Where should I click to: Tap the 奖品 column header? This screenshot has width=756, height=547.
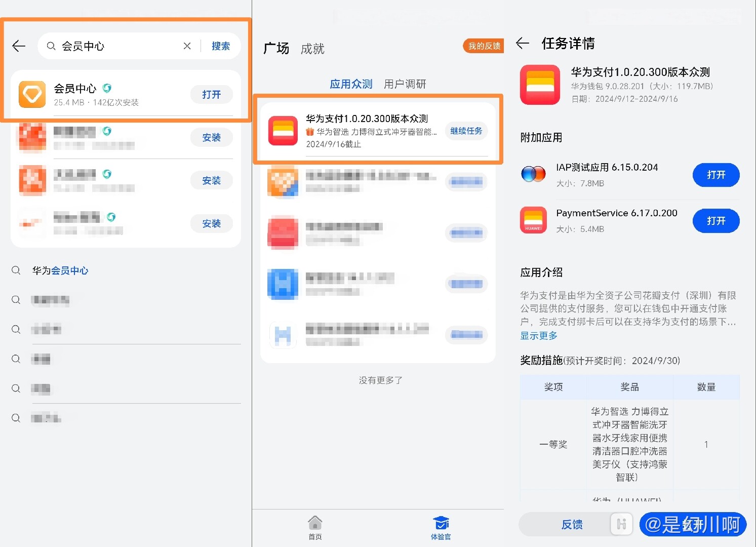click(629, 387)
